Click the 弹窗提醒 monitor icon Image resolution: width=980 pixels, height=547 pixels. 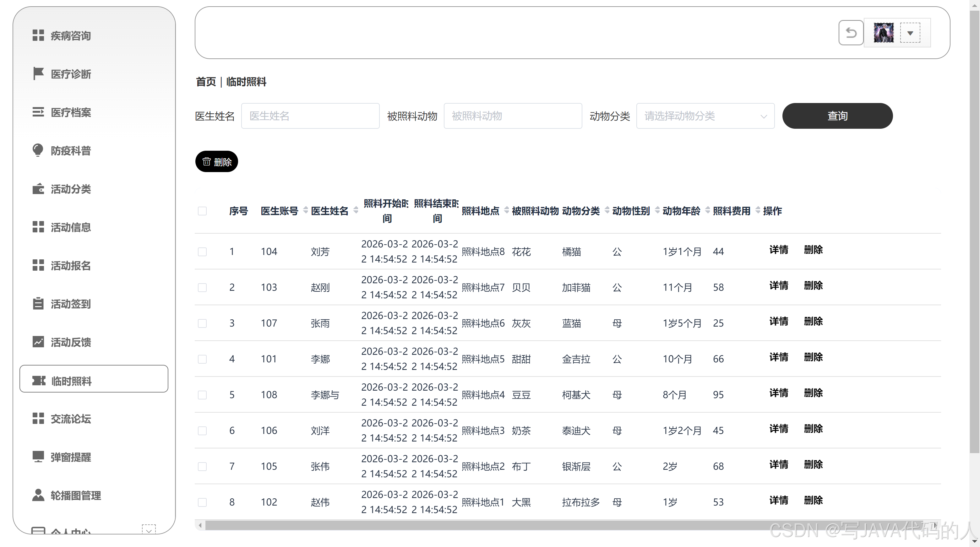pyautogui.click(x=38, y=457)
